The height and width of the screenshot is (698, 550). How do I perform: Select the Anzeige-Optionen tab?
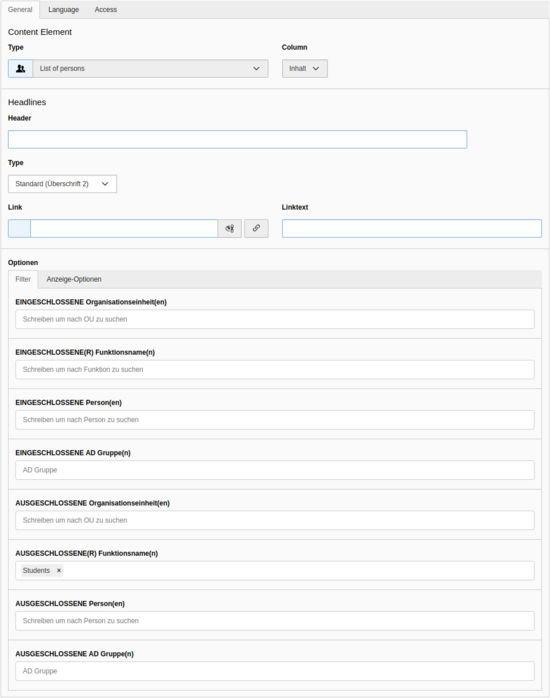74,279
